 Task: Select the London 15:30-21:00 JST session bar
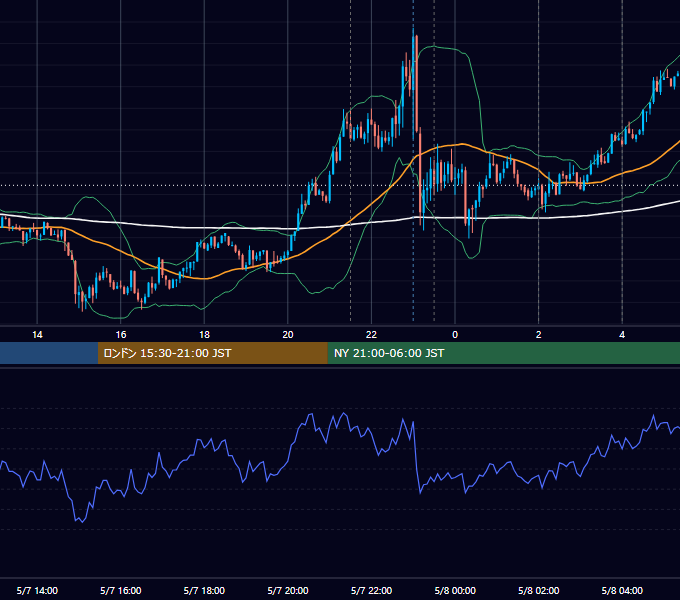(x=212, y=353)
